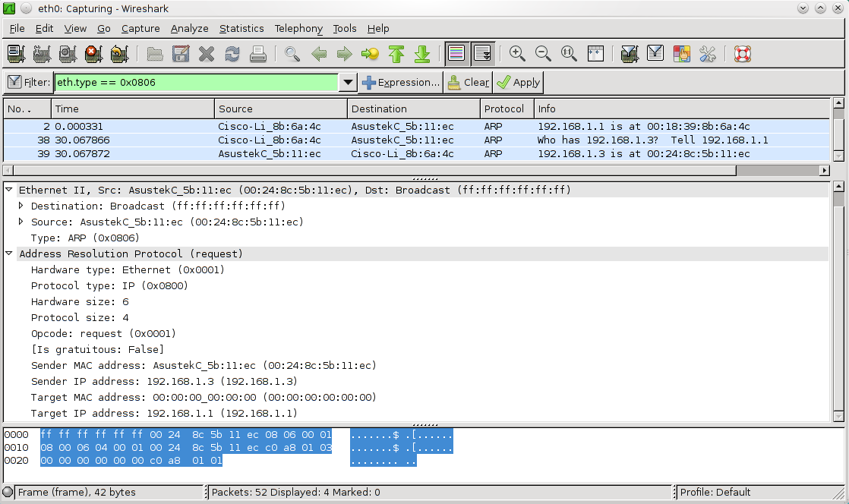Apply the display filter
This screenshot has height=504, width=849.
pos(518,82)
